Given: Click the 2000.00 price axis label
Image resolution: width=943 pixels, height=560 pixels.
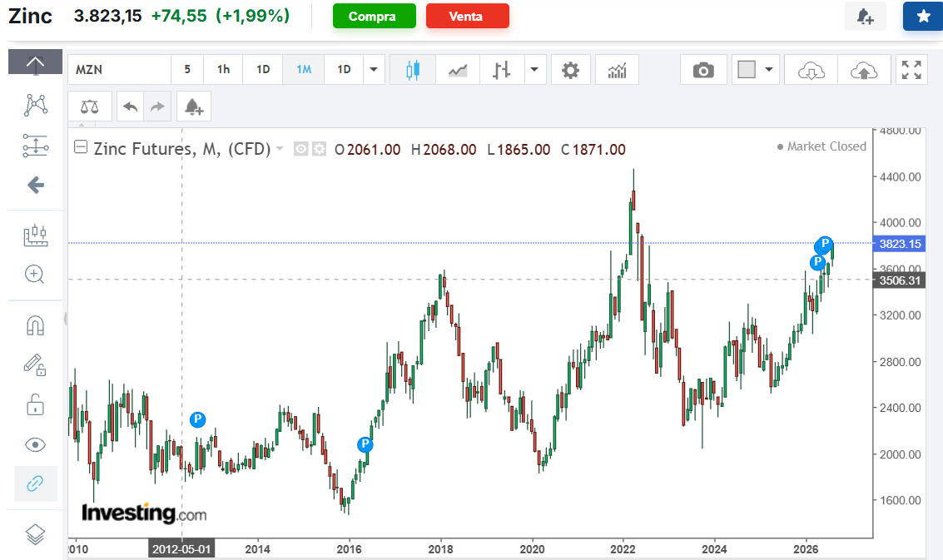Looking at the screenshot, I should pos(900,454).
